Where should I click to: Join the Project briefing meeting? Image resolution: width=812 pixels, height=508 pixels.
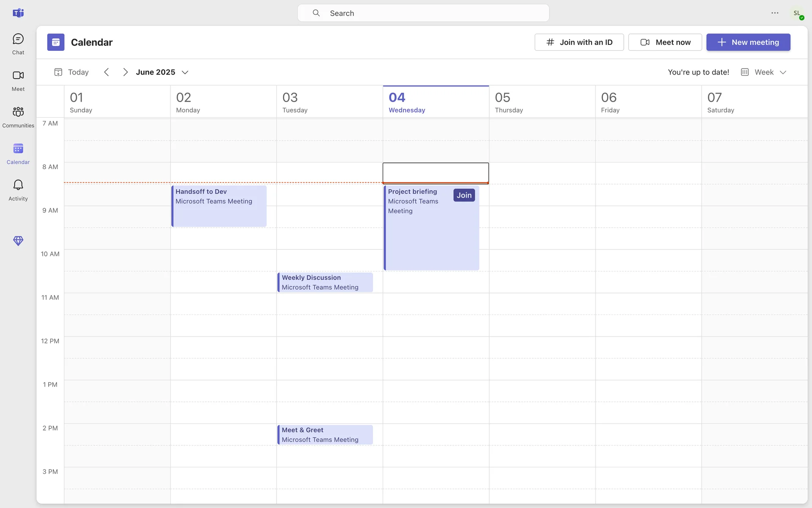click(464, 195)
